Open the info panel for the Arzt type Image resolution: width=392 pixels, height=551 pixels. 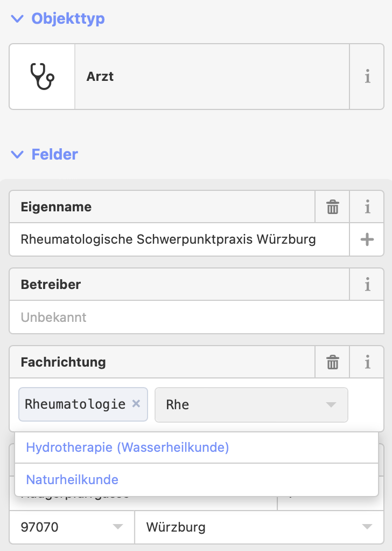point(367,76)
